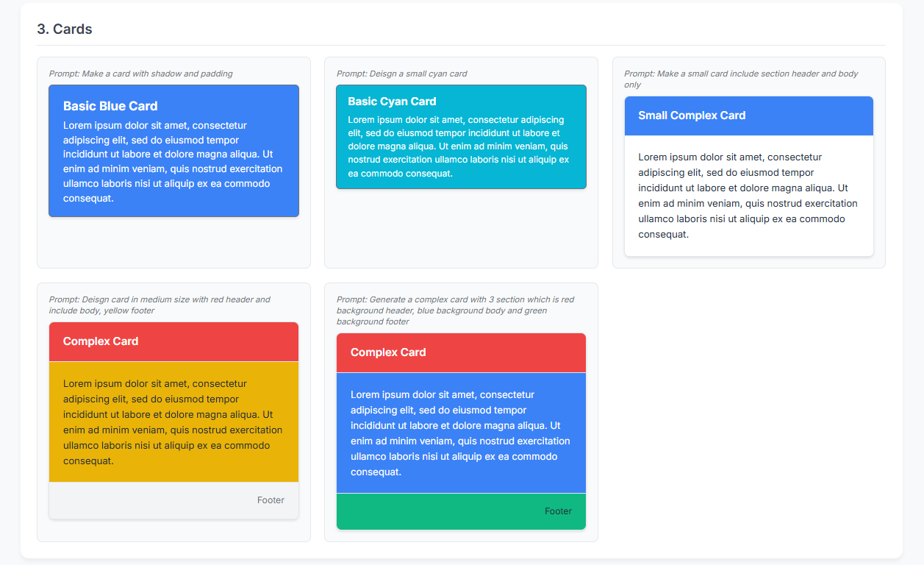Click the empty space below the Basic Cyan Card
Screen dimensions: 924x565
tap(461, 228)
